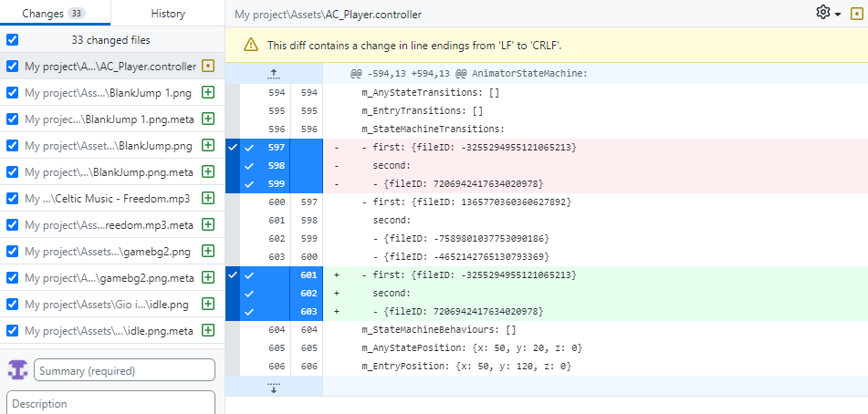
Task: Click the user avatar beside Summary field
Action: 17,369
